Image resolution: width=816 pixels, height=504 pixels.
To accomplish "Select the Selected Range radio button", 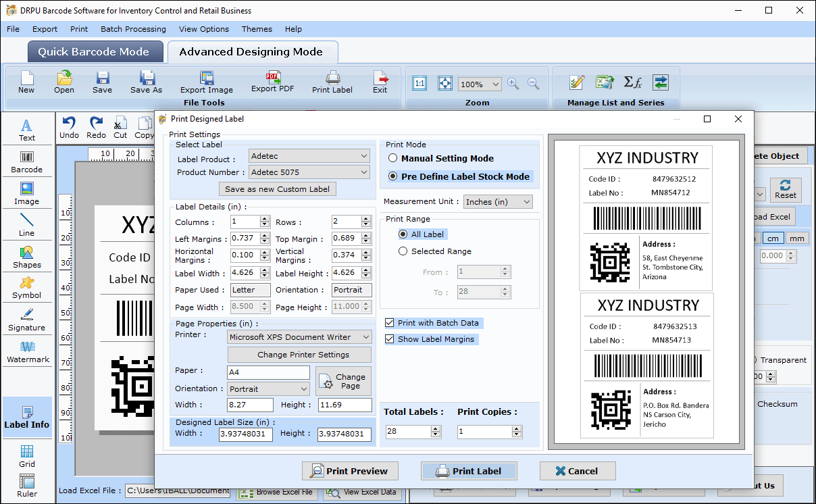I will (x=403, y=251).
